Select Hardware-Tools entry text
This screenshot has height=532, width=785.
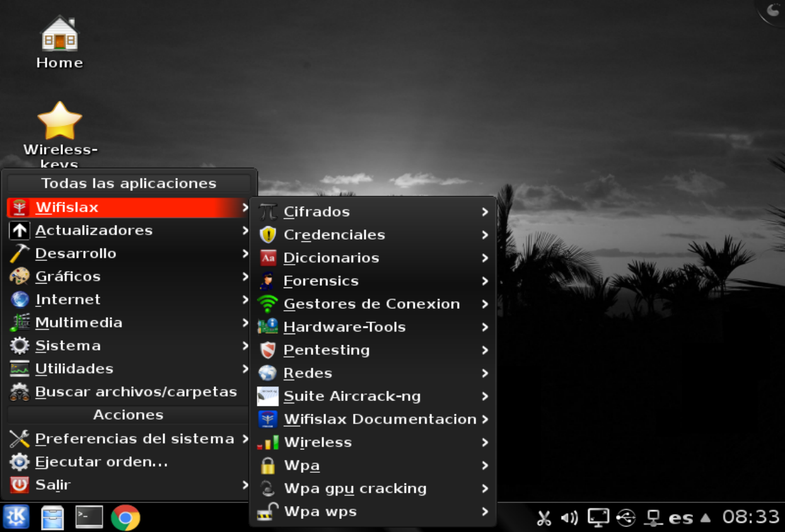(345, 327)
